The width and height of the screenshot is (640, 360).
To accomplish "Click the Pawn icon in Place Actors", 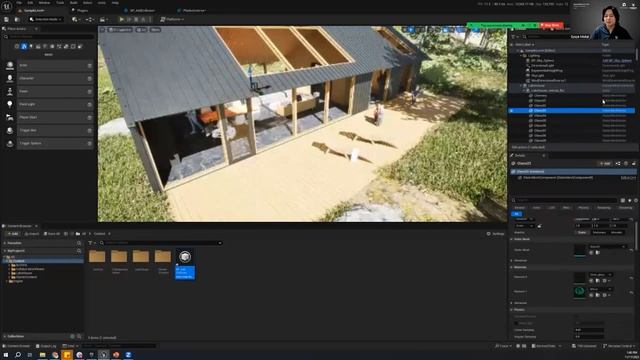I will coord(10,91).
